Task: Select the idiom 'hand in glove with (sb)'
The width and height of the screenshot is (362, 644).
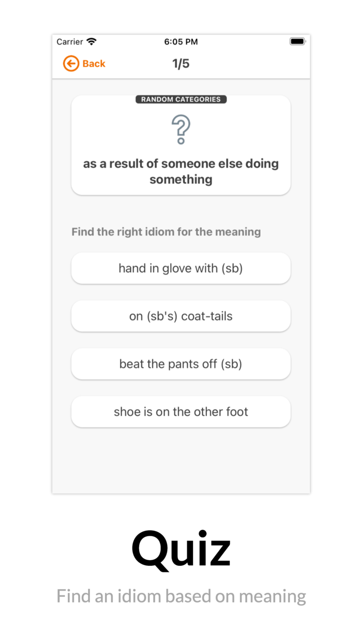Action: pyautogui.click(x=180, y=268)
